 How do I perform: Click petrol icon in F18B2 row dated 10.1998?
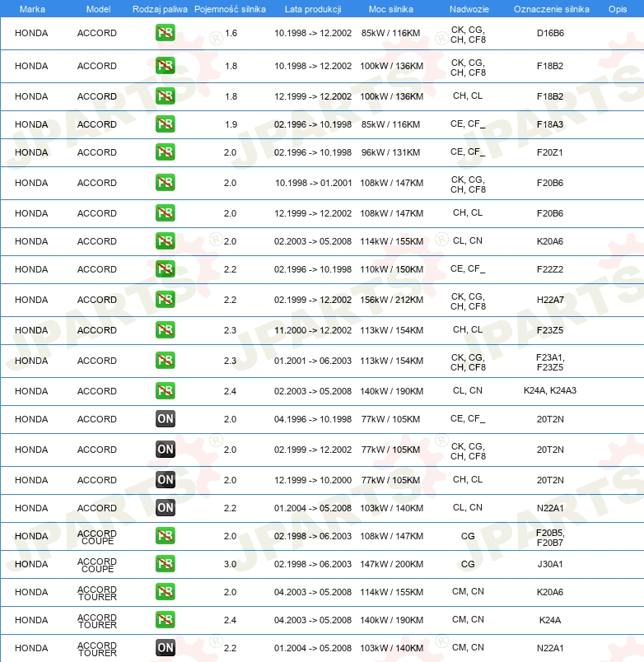pos(165,66)
